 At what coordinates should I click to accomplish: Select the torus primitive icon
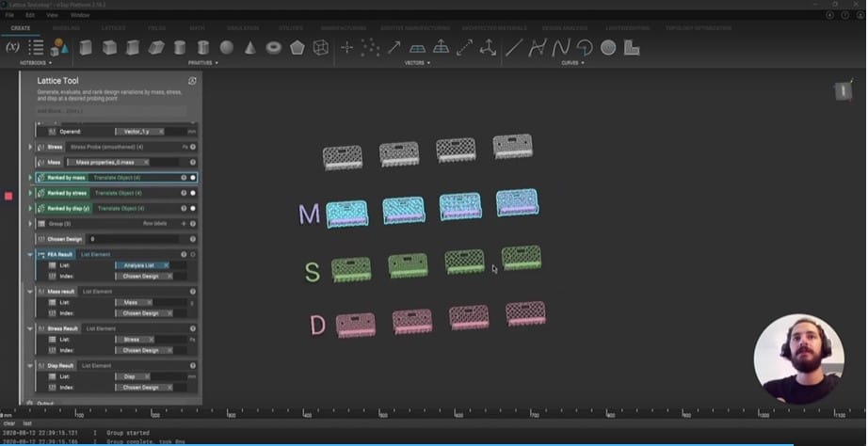coord(273,48)
